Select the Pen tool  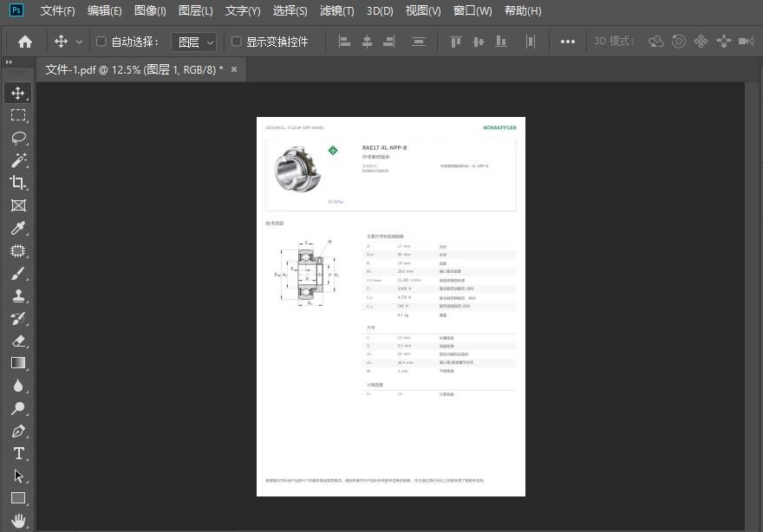click(18, 431)
